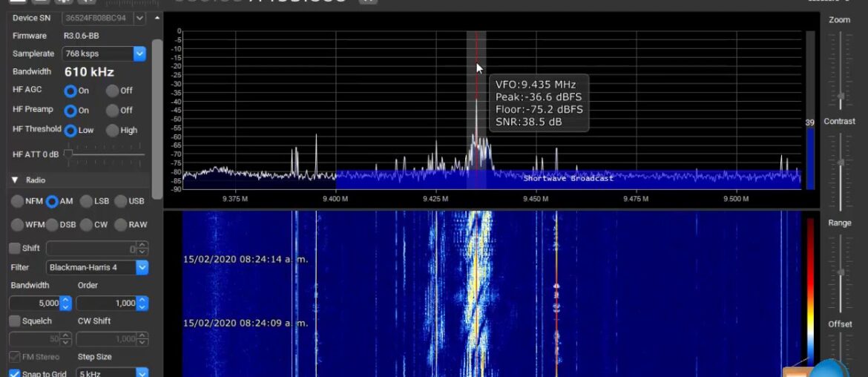Decrease filter Bandwidth with down arrow
Image resolution: width=868 pixels, height=377 pixels.
point(65,306)
